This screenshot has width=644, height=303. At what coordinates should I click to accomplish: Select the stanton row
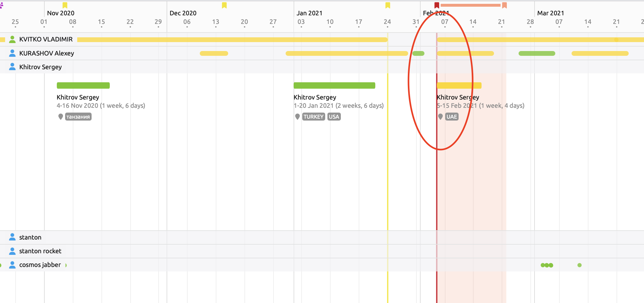(322, 237)
